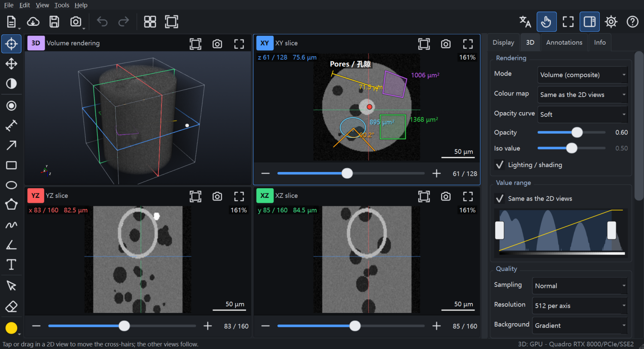Open the Resolution dropdown
The width and height of the screenshot is (644, 349).
pos(580,306)
